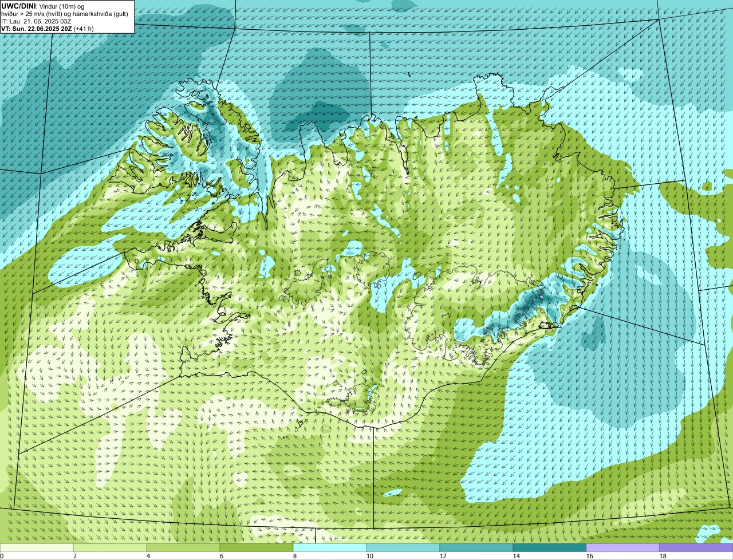The width and height of the screenshot is (733, 560).
Task: Select the 2–4 m/s light green legend swatch
Action: pyautogui.click(x=110, y=547)
